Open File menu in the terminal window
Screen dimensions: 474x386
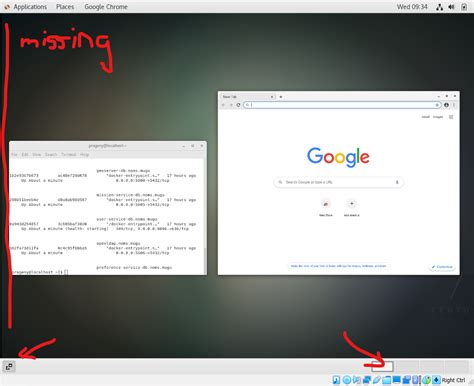coord(14,154)
